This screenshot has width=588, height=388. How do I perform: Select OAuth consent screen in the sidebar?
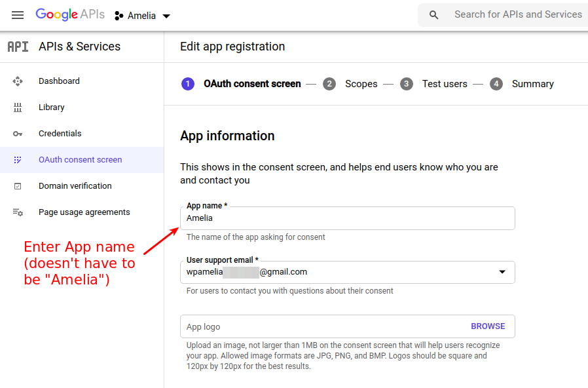82,160
